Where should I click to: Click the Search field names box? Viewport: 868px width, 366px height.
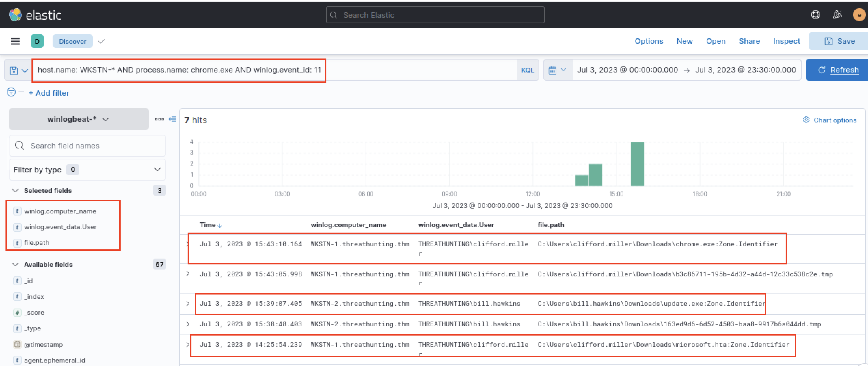[x=87, y=146]
